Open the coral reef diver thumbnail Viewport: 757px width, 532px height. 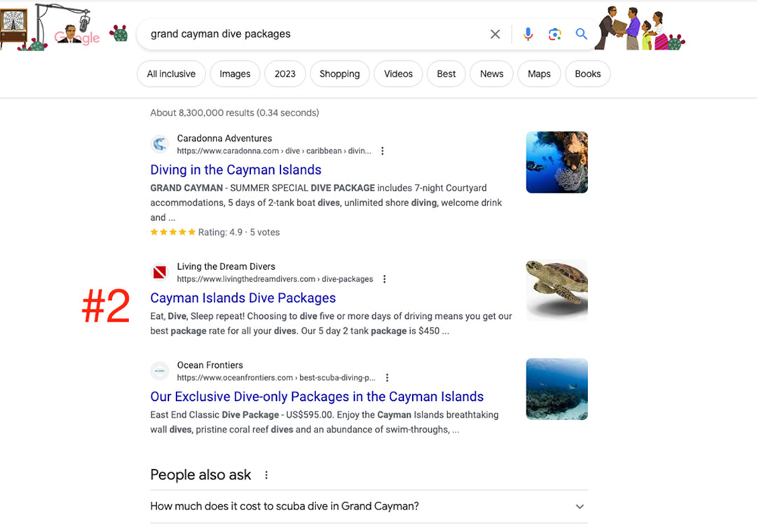pos(557,162)
